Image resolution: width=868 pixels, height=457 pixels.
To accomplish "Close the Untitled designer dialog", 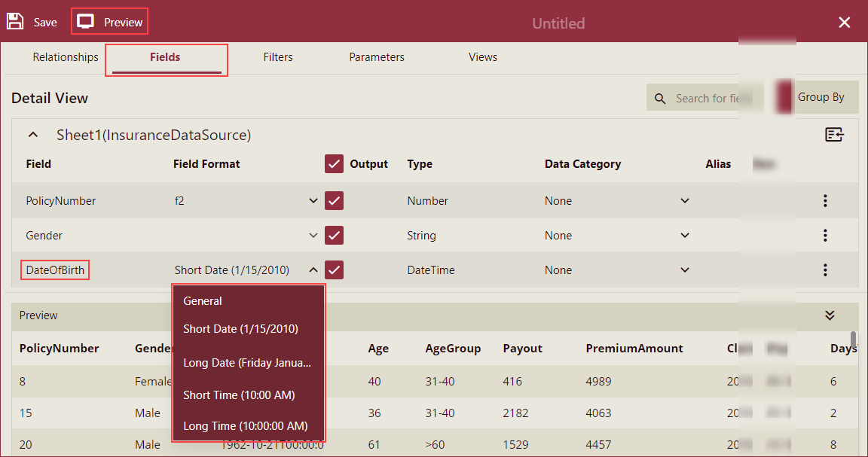I will (x=844, y=22).
